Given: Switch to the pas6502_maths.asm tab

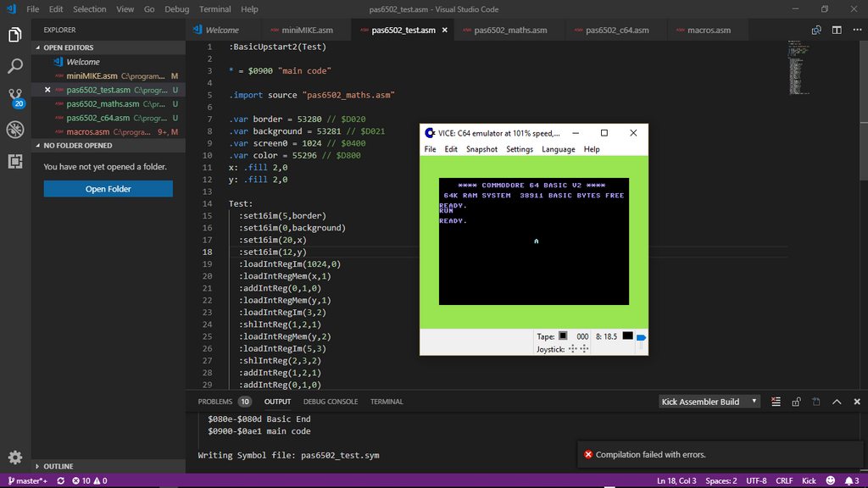Looking at the screenshot, I should (510, 30).
